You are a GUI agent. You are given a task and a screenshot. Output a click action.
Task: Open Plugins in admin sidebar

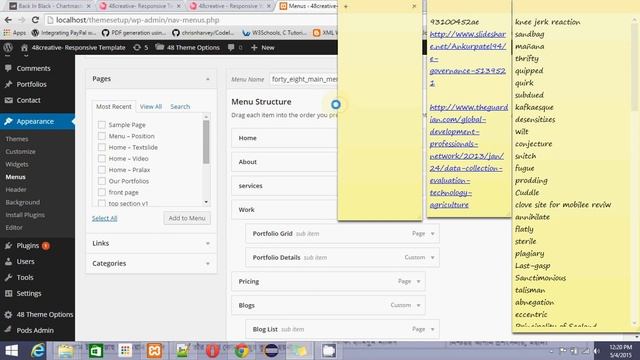[x=28, y=245]
